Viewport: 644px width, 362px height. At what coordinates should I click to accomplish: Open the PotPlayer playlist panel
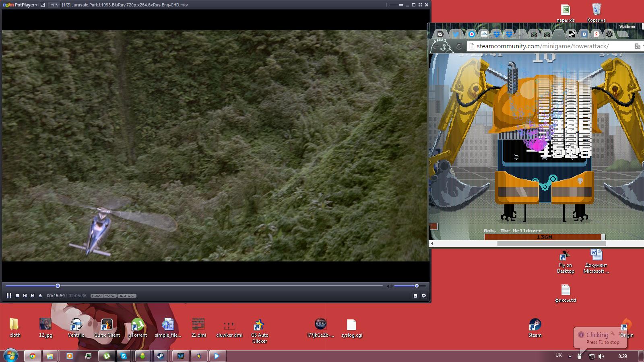click(x=415, y=296)
